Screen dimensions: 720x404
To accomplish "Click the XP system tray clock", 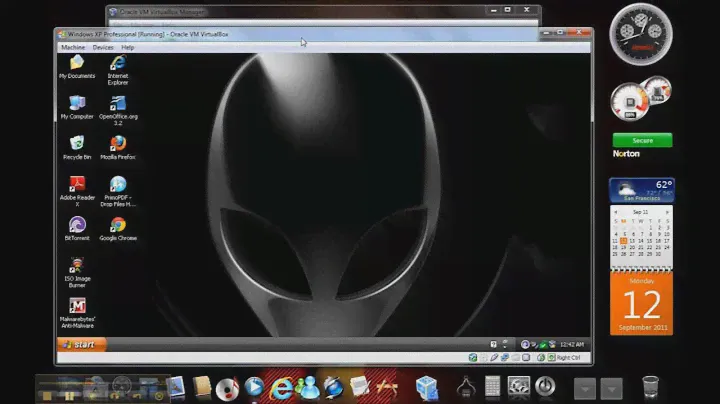I will click(x=572, y=344).
